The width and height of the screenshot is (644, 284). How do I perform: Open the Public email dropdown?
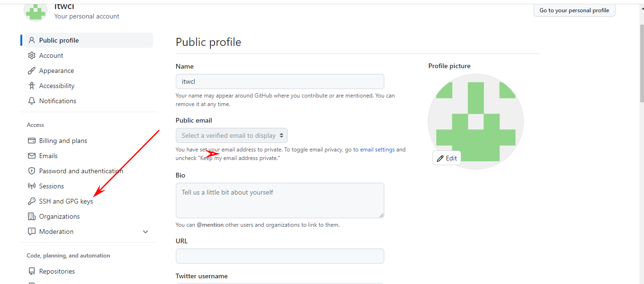(x=232, y=135)
